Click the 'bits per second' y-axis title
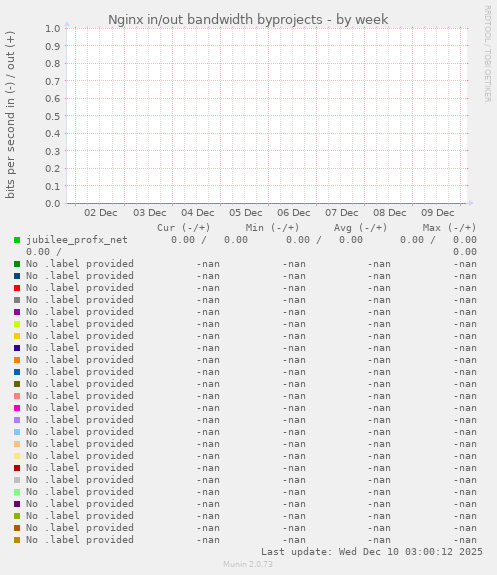The width and height of the screenshot is (497, 575). (11, 115)
